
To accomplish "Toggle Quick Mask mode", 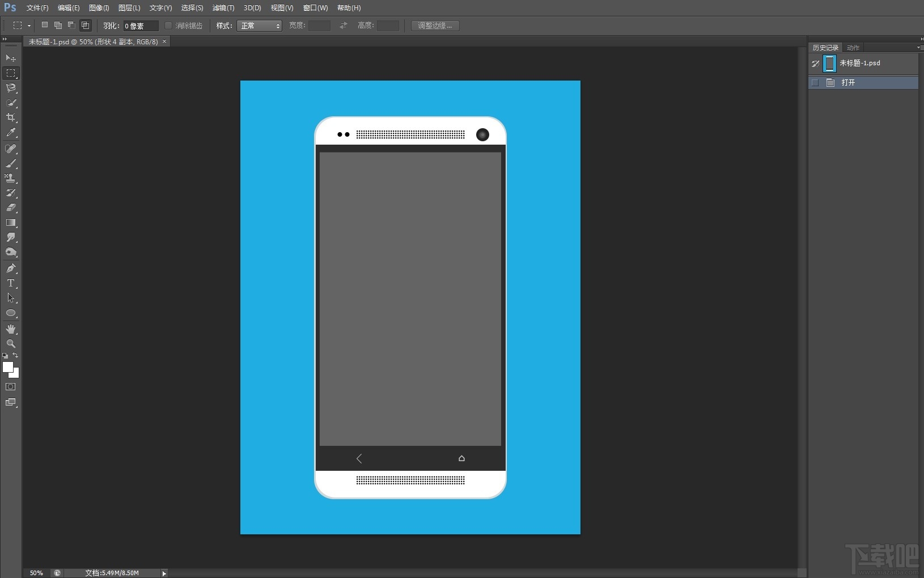I will (11, 387).
